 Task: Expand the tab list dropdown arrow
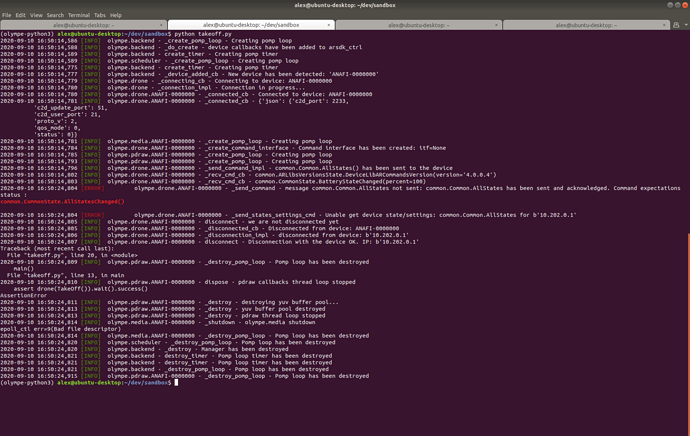tap(686, 25)
